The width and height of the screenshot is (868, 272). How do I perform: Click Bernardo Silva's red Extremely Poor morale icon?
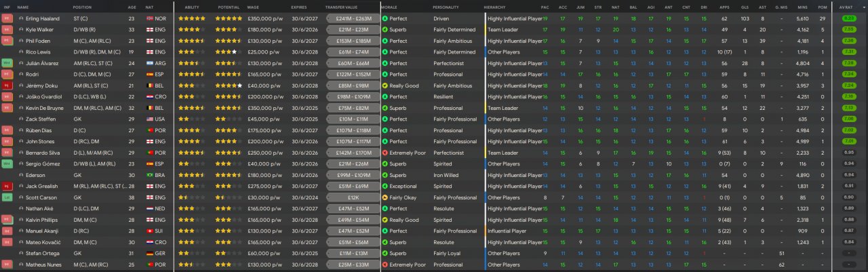click(384, 153)
